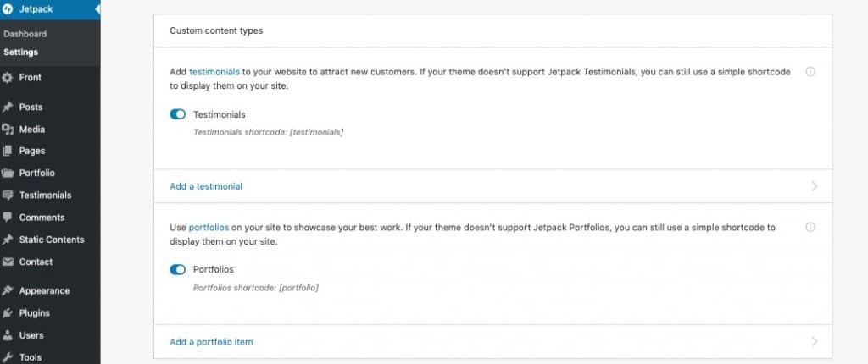Select the Settings submenu item
Image resolution: width=868 pixels, height=364 pixels.
coord(20,52)
